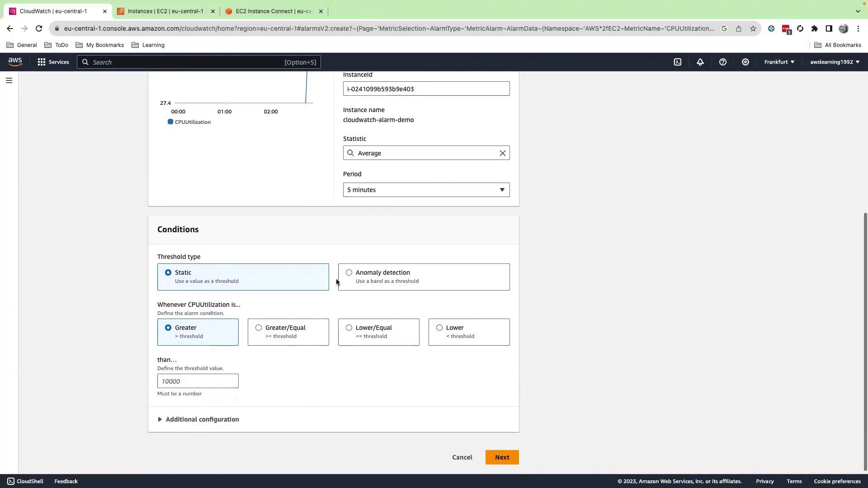The height and width of the screenshot is (488, 868).
Task: Switch to Instances EC2 browser tab
Action: [x=165, y=11]
